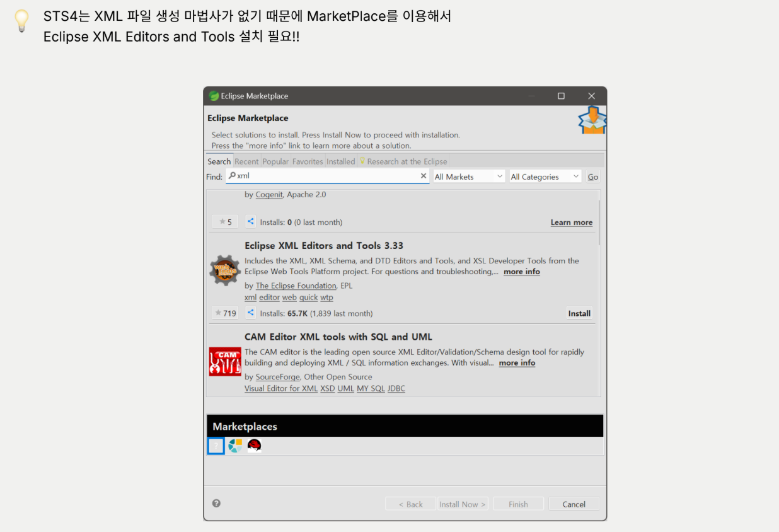Select the Red Hat marketplace icon
Screen dimensions: 779x532
click(254, 446)
